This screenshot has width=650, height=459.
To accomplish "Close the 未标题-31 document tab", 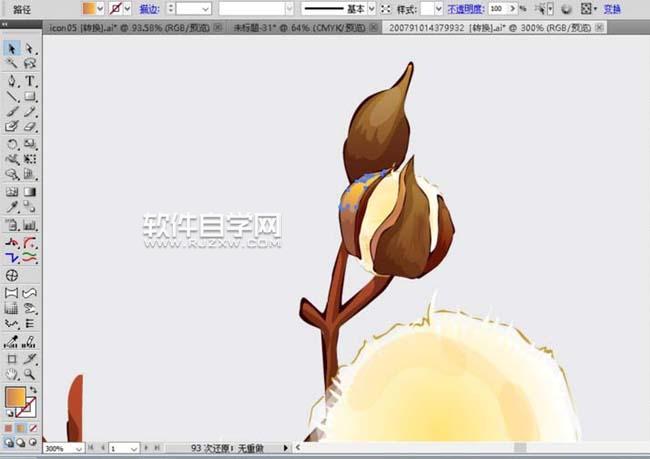I will pyautogui.click(x=374, y=27).
